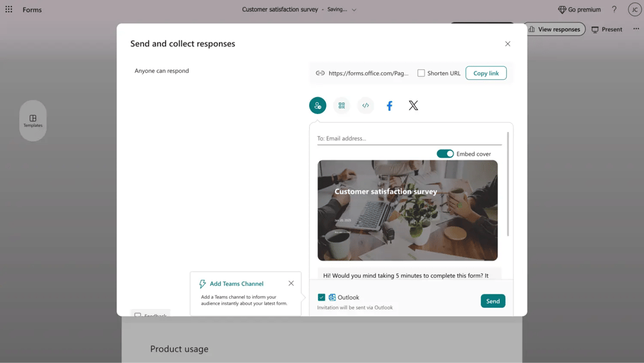The height and width of the screenshot is (363, 644).
Task: Uncheck the Outlook checkbox
Action: point(321,297)
